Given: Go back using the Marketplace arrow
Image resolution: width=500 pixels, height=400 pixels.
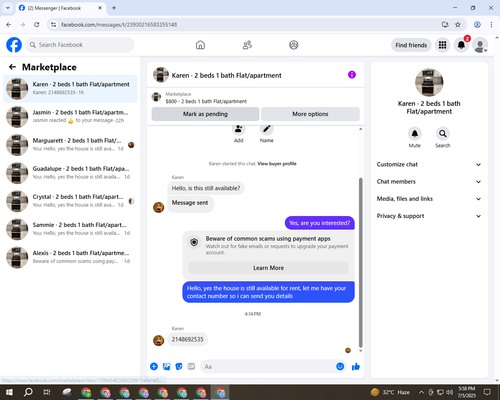Looking at the screenshot, I should (x=12, y=67).
